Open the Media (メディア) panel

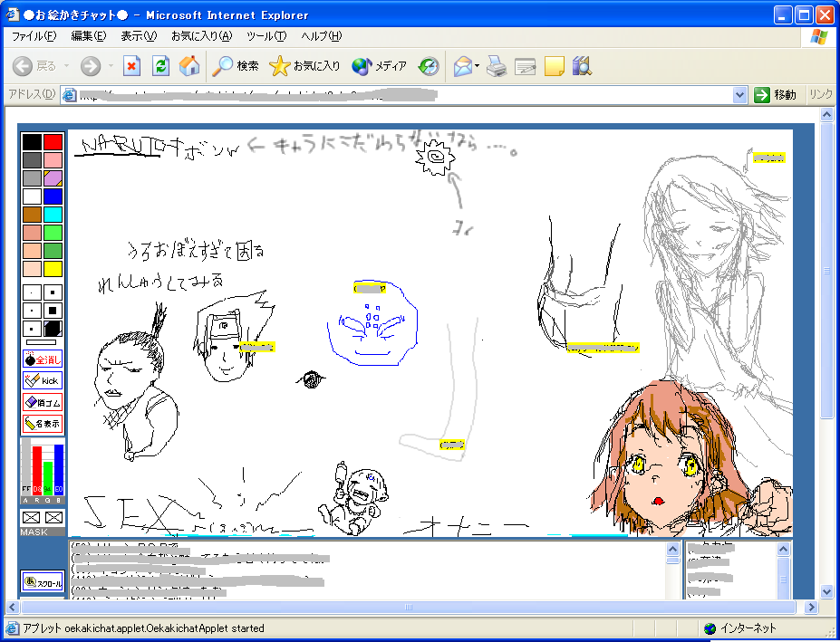(380, 66)
